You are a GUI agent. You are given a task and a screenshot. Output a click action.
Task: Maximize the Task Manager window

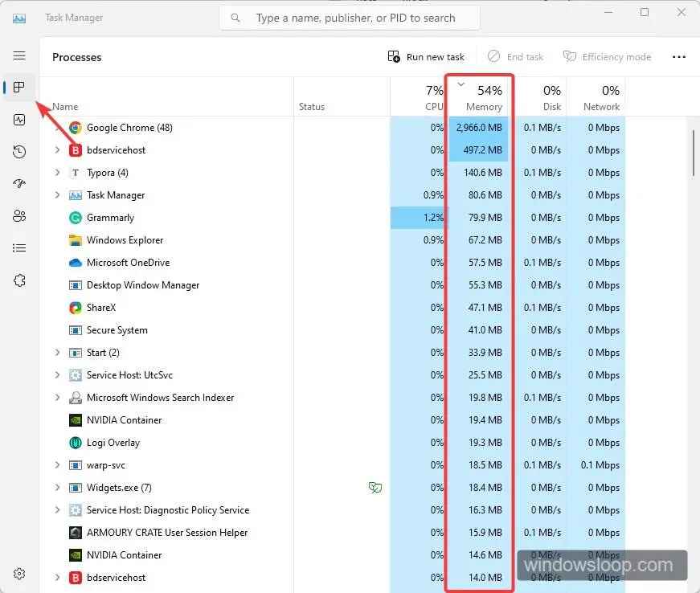[x=645, y=13]
